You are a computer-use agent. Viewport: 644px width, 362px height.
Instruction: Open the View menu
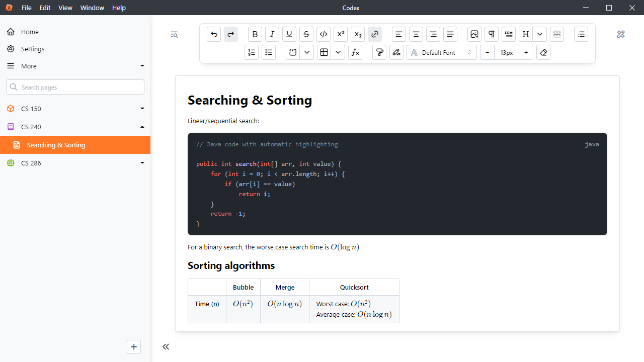coord(65,8)
